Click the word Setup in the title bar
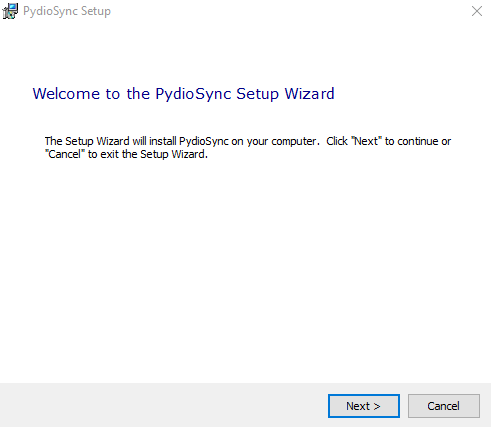This screenshot has width=491, height=427. [x=96, y=12]
